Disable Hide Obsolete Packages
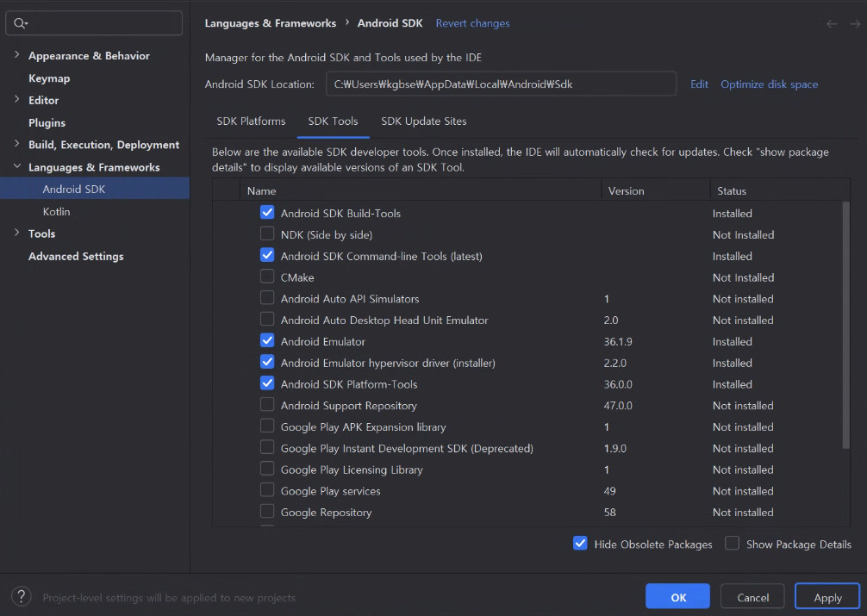867x616 pixels. pos(580,544)
